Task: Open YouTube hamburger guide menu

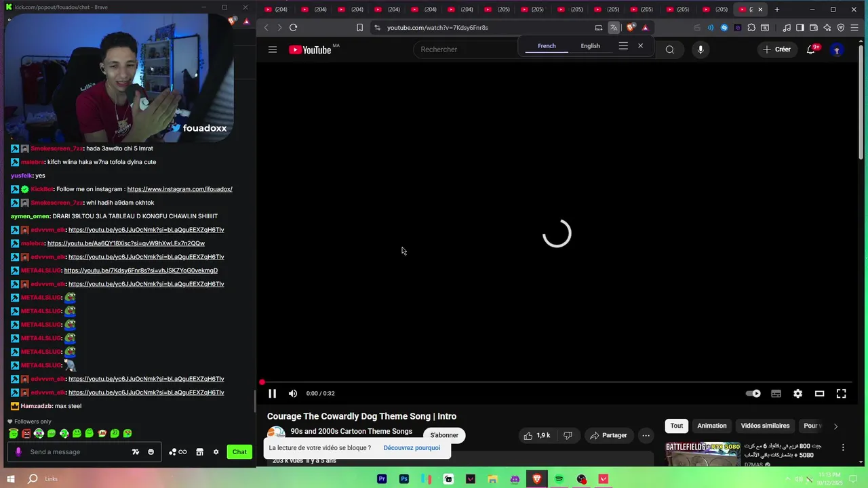Action: click(272, 49)
